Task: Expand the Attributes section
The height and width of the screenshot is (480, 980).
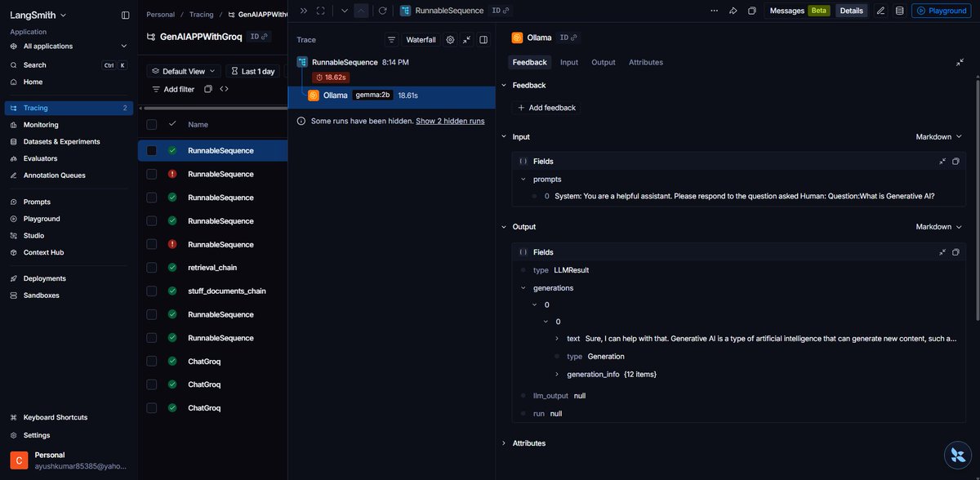Action: pyautogui.click(x=504, y=443)
